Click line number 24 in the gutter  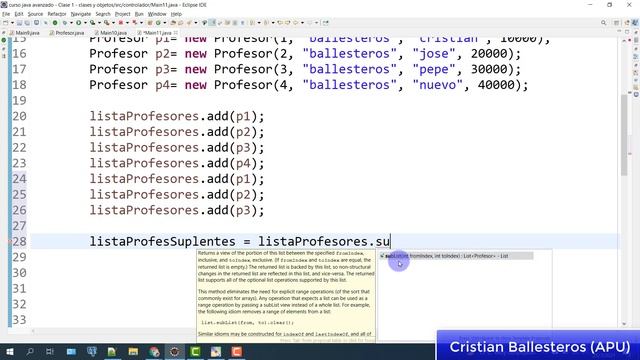tap(19, 179)
